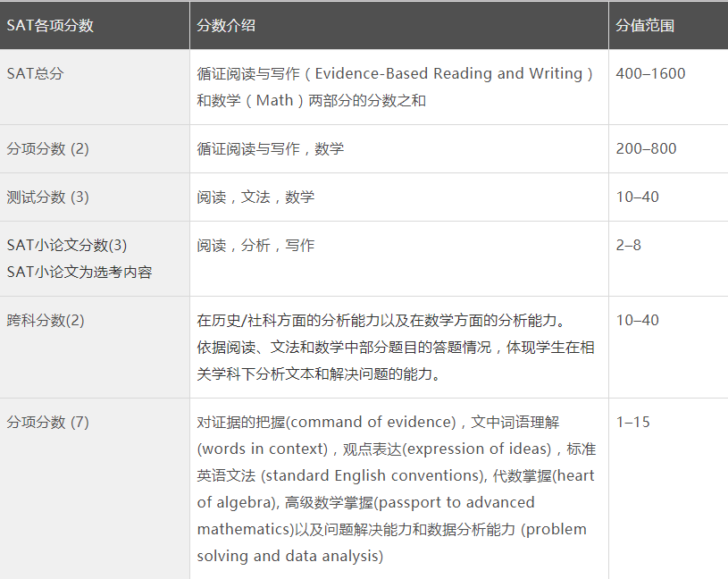Click the "分项分数 (2)" row label
Image resolution: width=728 pixels, height=579 pixels.
click(x=48, y=149)
